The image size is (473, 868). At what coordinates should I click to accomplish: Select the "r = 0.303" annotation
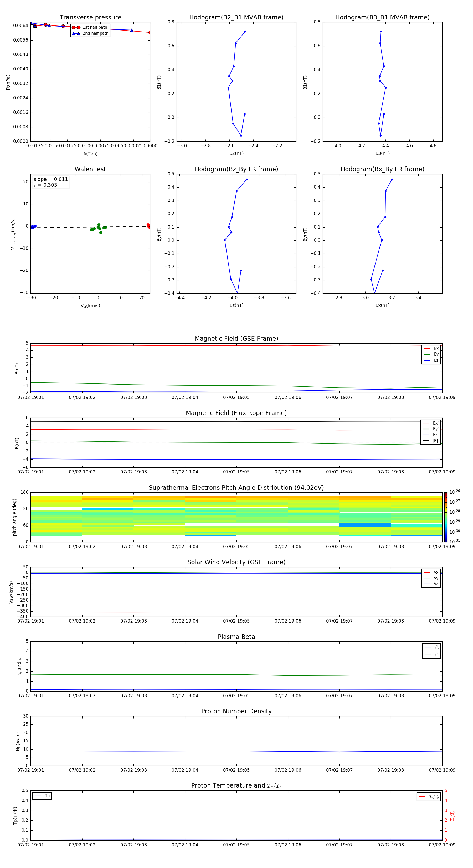point(45,185)
